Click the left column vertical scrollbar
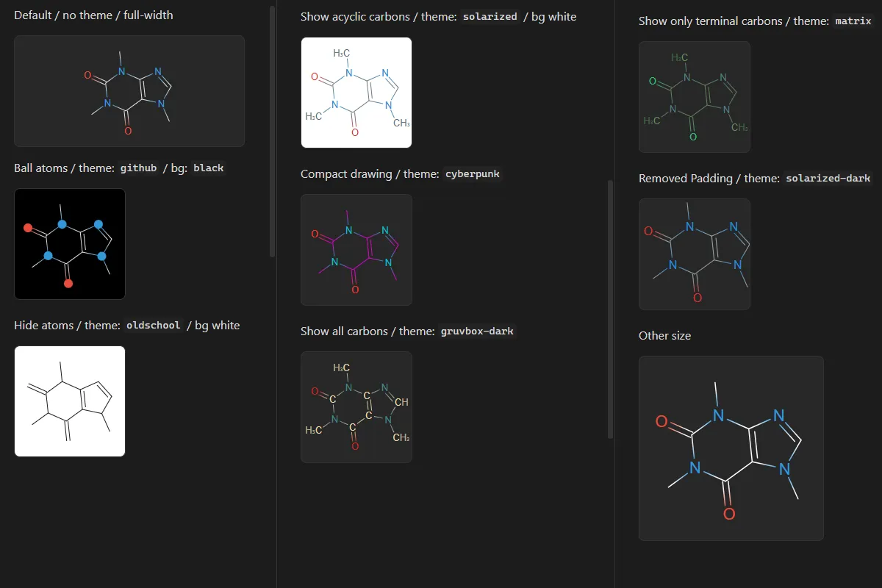 click(x=273, y=132)
